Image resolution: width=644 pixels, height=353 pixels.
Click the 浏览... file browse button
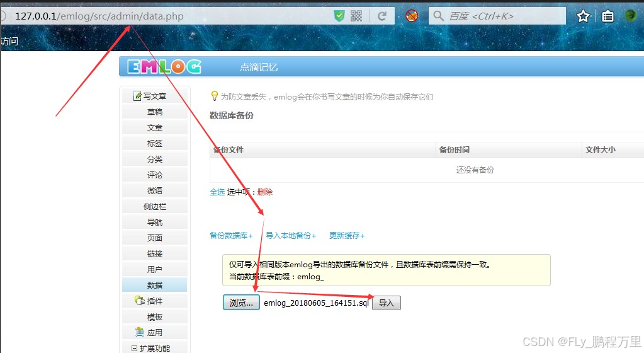(241, 303)
